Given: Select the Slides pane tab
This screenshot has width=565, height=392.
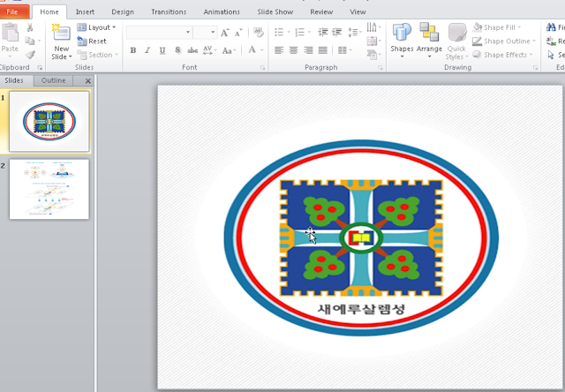Looking at the screenshot, I should click(x=14, y=80).
